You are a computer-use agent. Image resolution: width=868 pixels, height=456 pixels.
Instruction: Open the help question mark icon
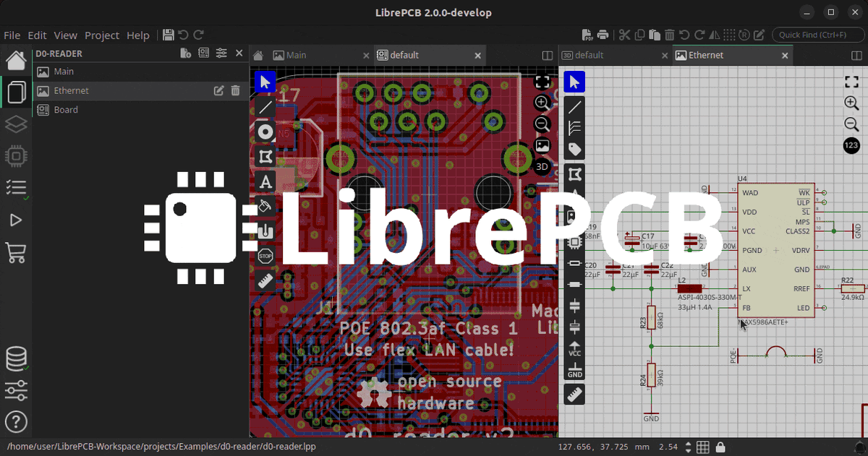[x=16, y=422]
